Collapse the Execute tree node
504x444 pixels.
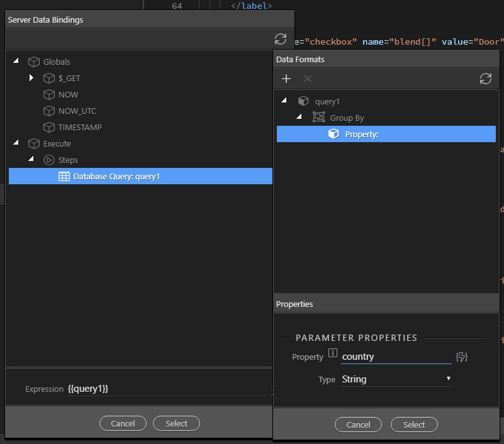[x=16, y=143]
